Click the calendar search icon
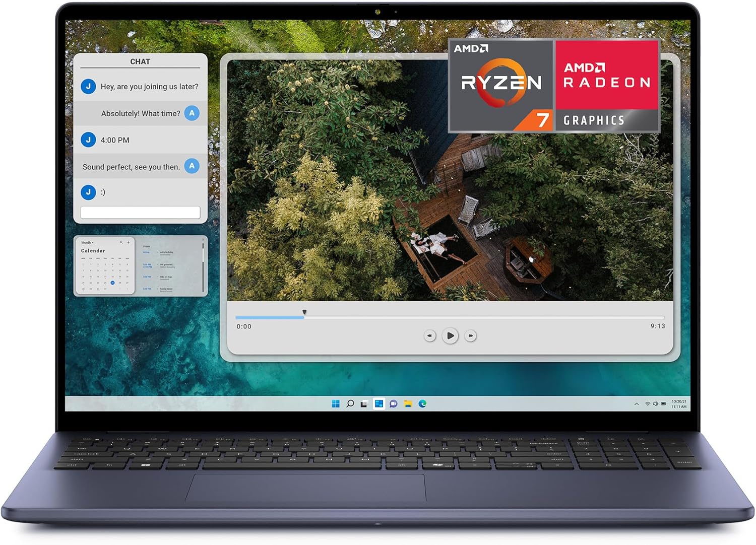The width and height of the screenshot is (756, 545). click(x=121, y=242)
